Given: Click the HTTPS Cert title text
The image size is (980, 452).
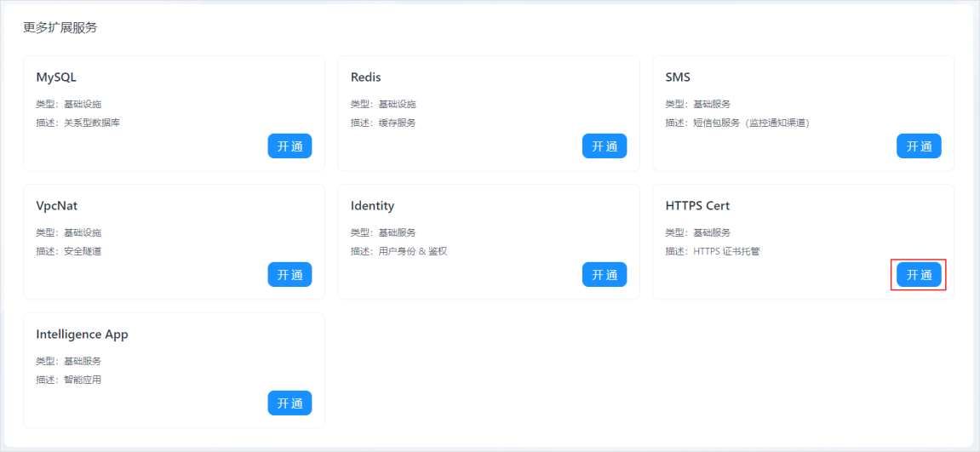Looking at the screenshot, I should tap(697, 206).
